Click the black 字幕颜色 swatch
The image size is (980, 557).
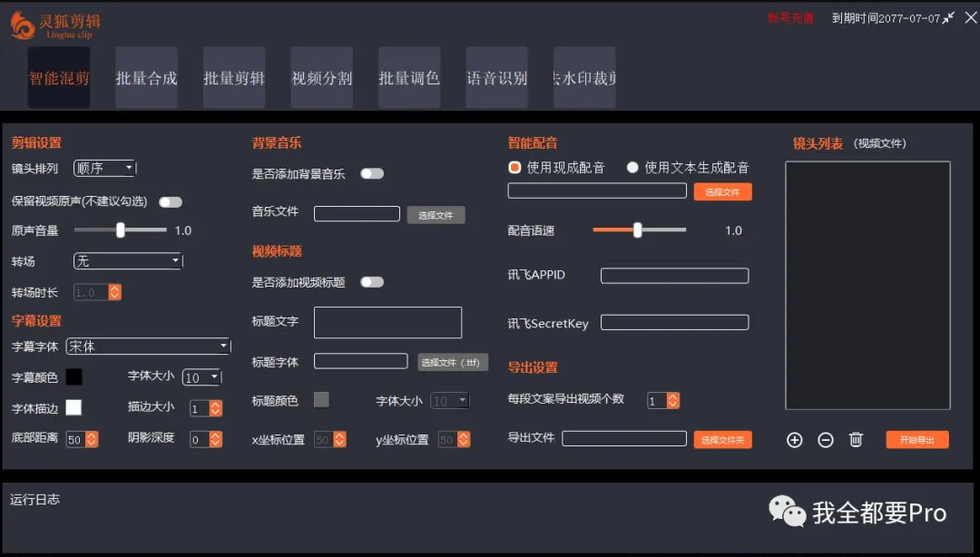73,376
